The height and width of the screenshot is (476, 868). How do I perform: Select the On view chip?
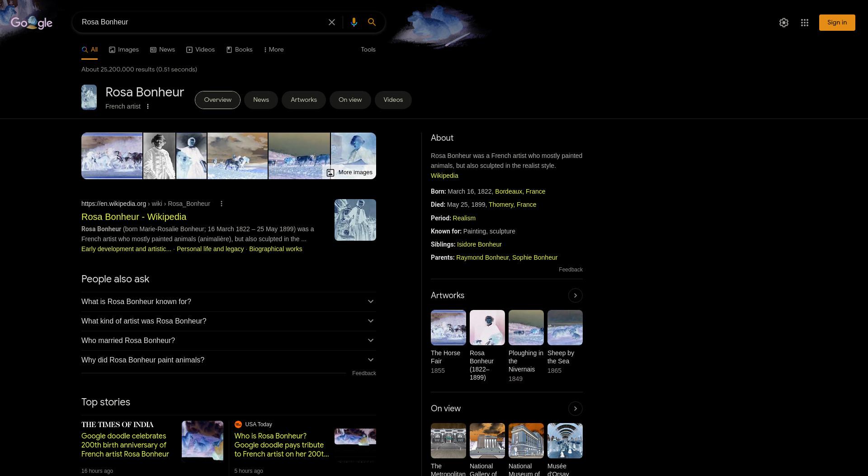click(350, 100)
